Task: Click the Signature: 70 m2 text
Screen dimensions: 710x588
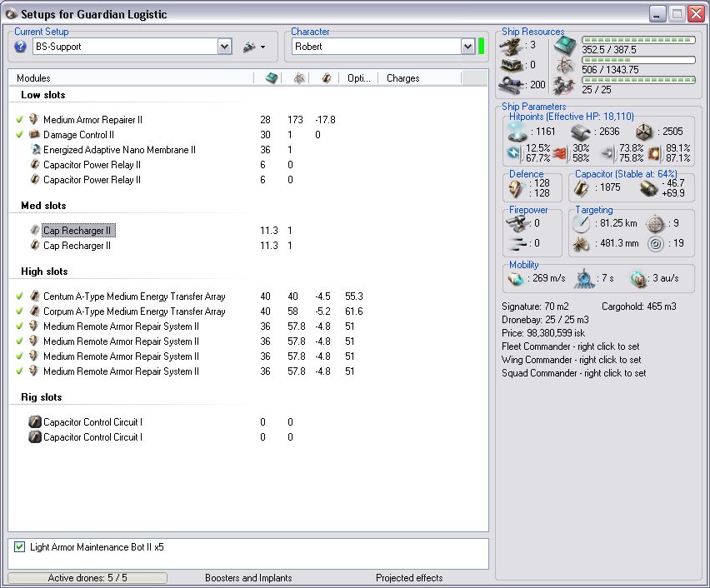Action: click(535, 306)
